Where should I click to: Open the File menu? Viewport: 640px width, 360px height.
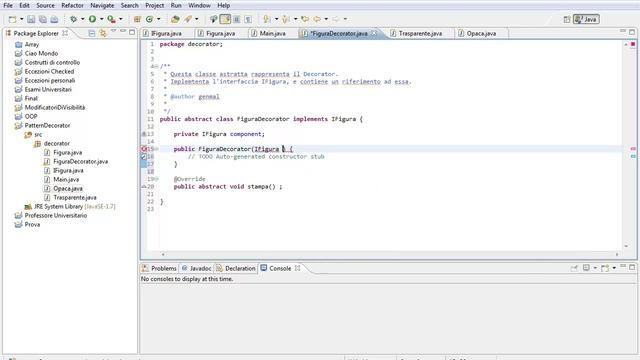[8, 5]
